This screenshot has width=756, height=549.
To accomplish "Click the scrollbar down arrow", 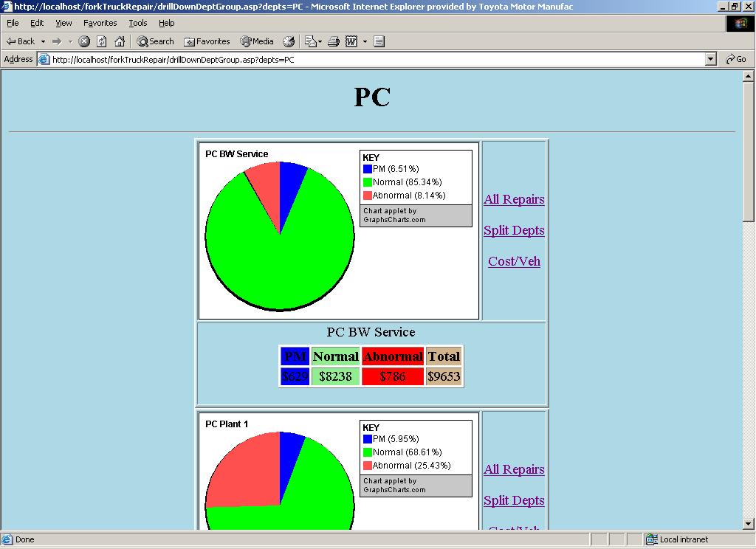I will click(749, 524).
